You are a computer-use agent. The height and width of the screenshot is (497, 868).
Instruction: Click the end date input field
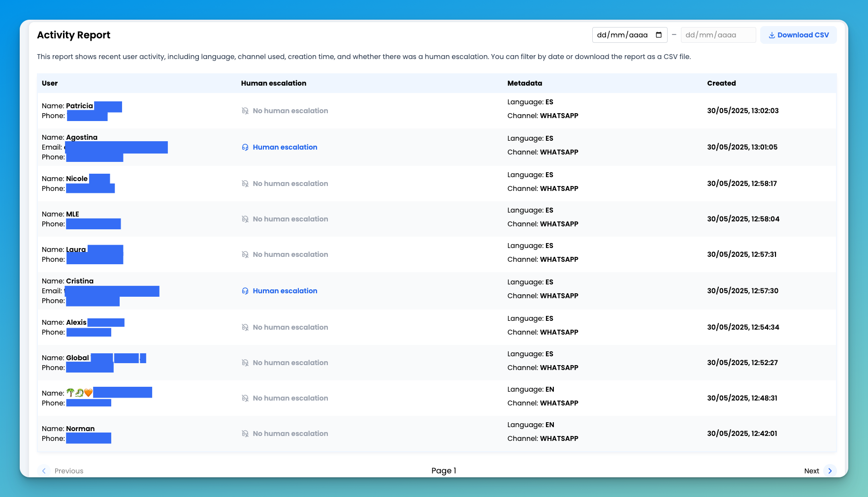718,35
